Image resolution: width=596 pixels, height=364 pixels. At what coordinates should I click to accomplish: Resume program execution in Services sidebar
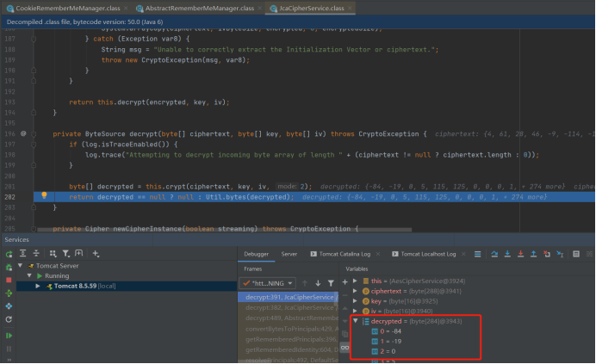pyautogui.click(x=9, y=336)
